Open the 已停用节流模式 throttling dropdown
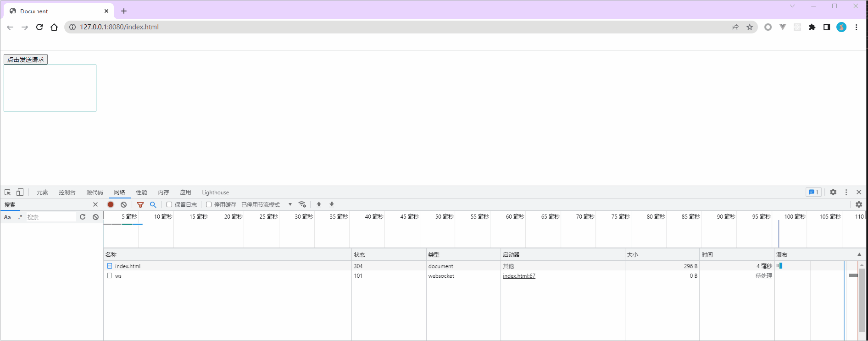 click(267, 204)
